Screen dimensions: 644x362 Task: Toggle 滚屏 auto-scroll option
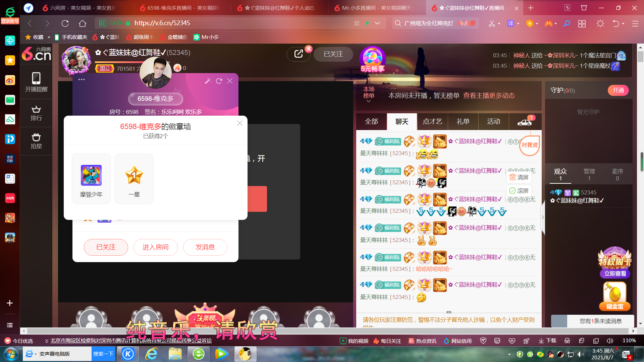click(x=519, y=190)
